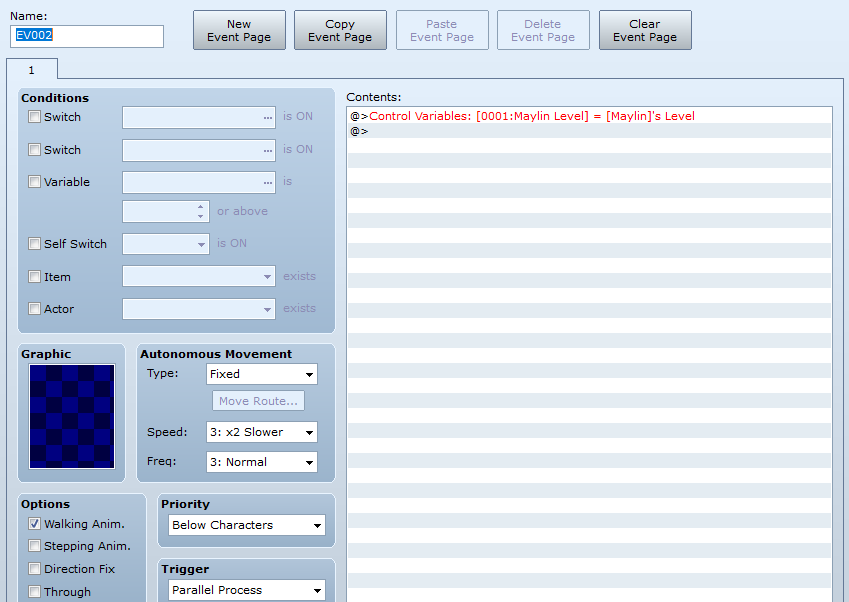The height and width of the screenshot is (602, 849).
Task: Toggle the Self Switch condition checkbox
Action: [35, 244]
